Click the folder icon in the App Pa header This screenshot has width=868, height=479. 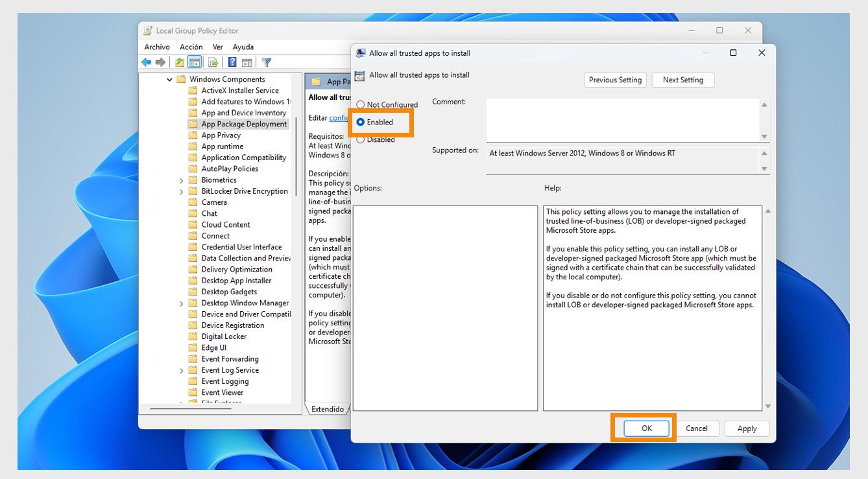tap(316, 82)
